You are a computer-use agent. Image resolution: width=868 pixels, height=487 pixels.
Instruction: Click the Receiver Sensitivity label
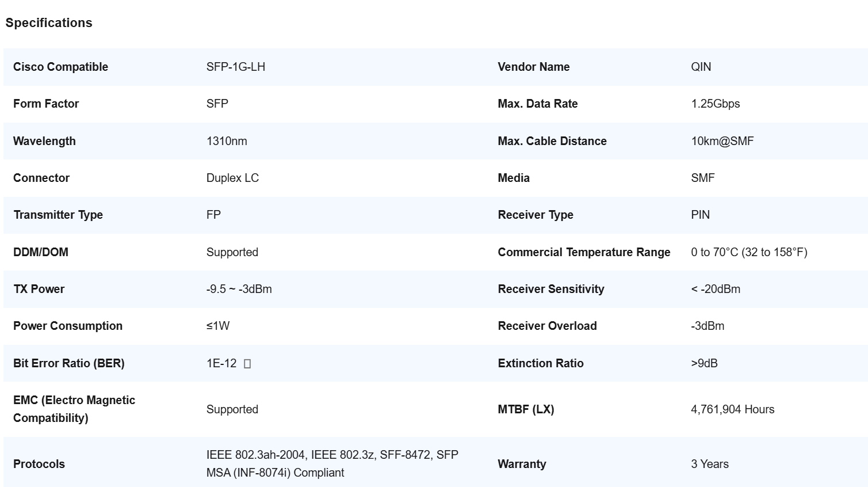tap(551, 289)
